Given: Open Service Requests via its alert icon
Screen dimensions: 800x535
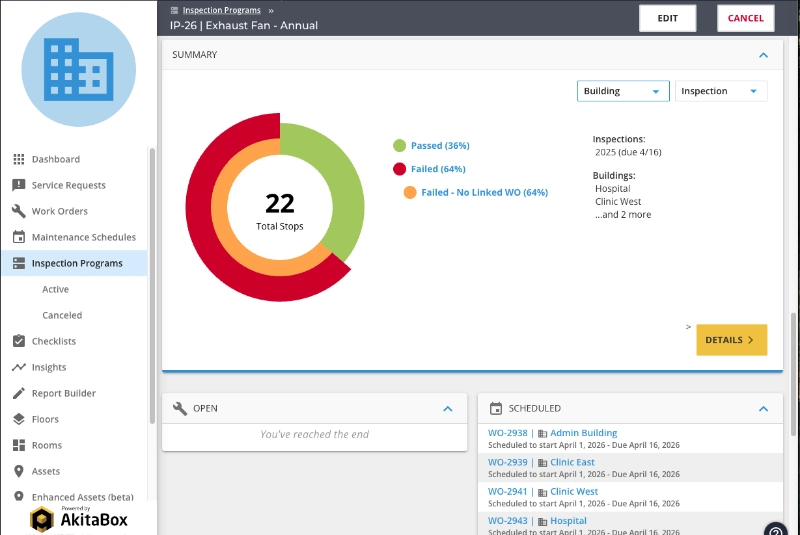Looking at the screenshot, I should pos(19,185).
